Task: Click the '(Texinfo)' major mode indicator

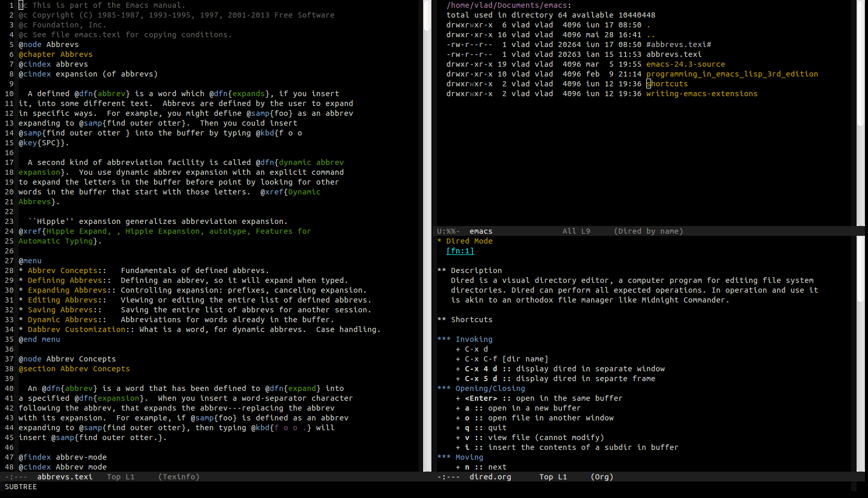Action: [x=179, y=477]
